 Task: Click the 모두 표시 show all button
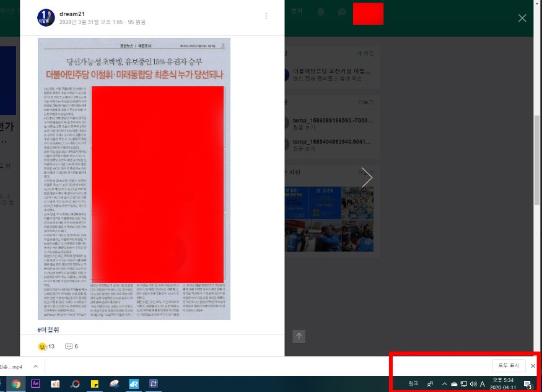(x=509, y=366)
